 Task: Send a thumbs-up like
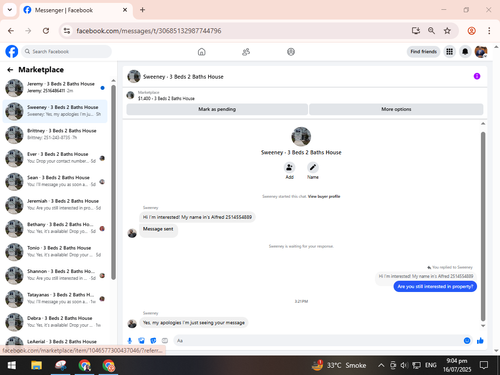click(480, 341)
